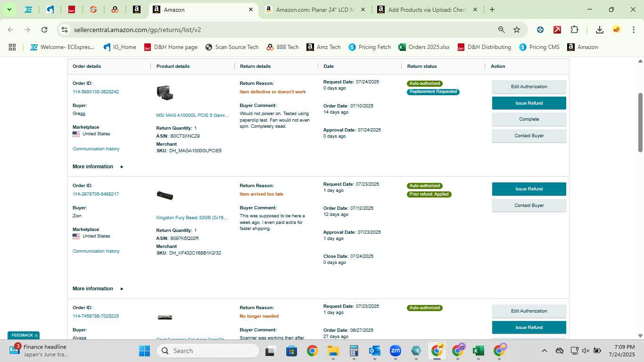Click the page vertical scrollbar
The height and width of the screenshot is (362, 644).
coord(640,123)
